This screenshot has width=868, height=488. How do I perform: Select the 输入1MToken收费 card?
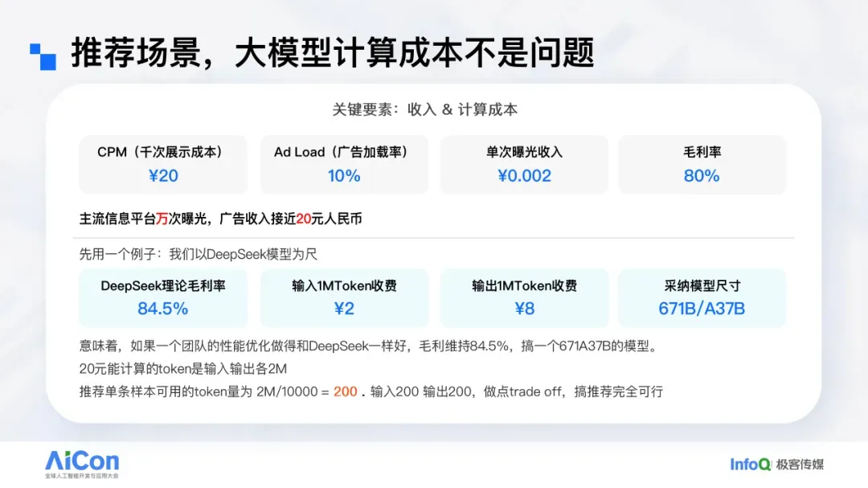coord(344,297)
